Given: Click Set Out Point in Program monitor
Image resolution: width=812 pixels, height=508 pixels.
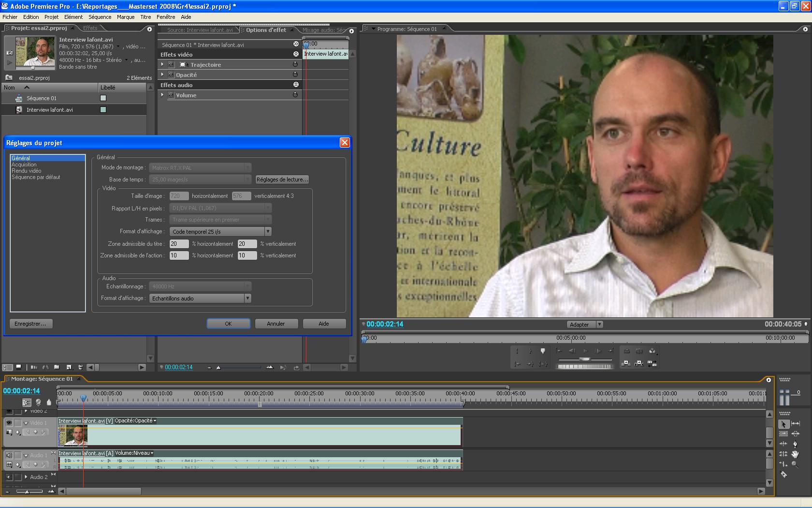Looking at the screenshot, I should tap(530, 351).
